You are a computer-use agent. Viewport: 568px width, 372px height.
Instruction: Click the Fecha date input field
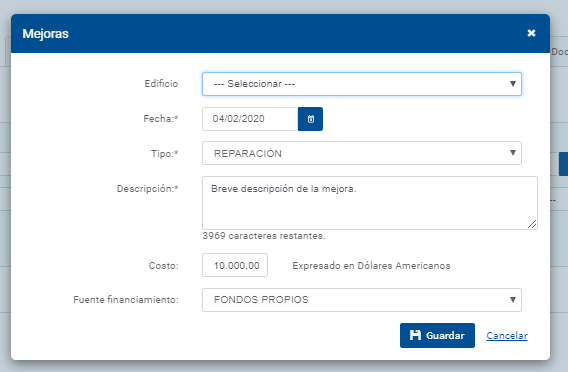[x=250, y=119]
